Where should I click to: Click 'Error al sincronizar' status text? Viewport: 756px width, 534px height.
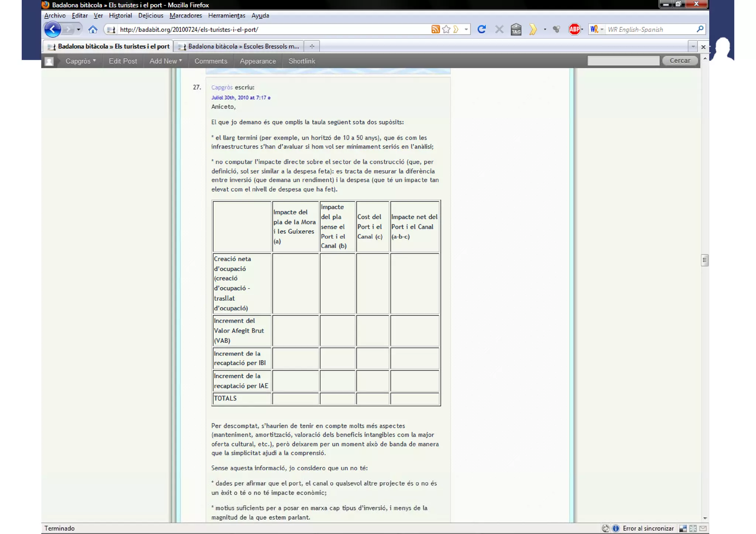tap(648, 528)
